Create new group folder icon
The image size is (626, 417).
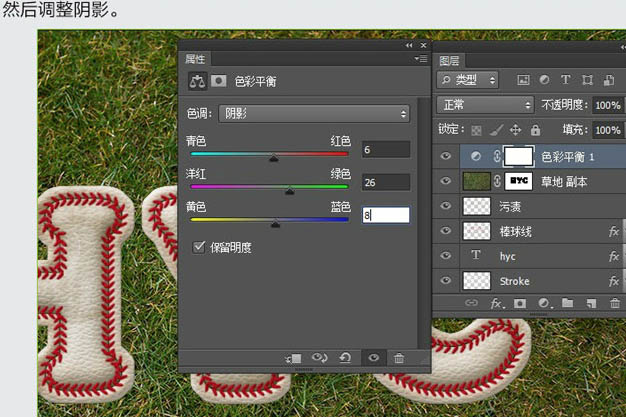coord(567,303)
